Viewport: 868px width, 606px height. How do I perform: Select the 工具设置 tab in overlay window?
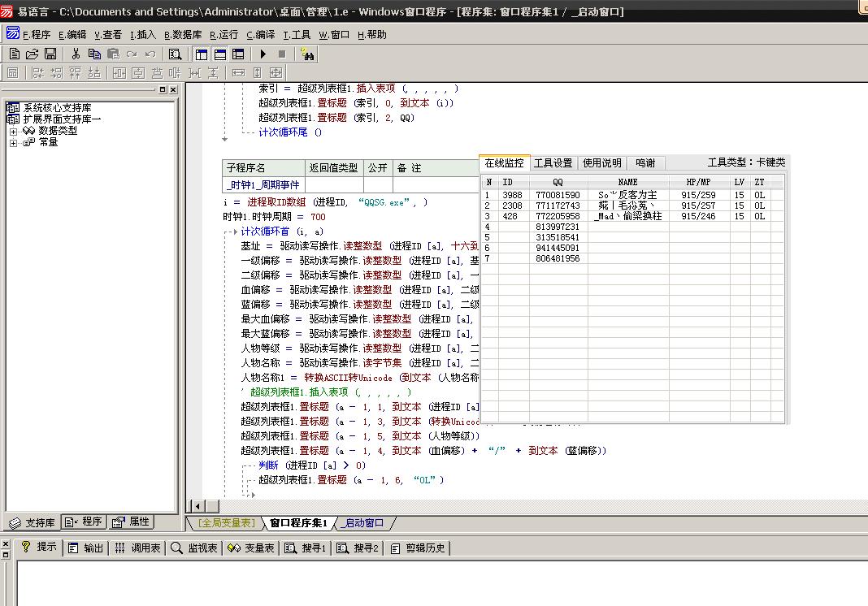point(553,163)
